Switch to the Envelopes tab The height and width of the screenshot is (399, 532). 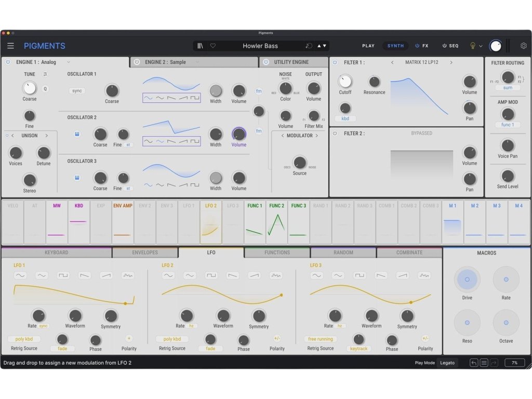(145, 252)
